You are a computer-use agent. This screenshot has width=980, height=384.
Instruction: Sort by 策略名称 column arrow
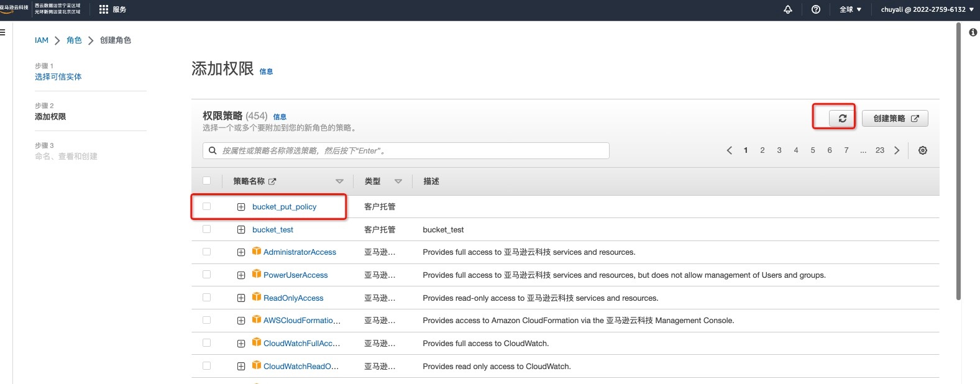coord(339,181)
